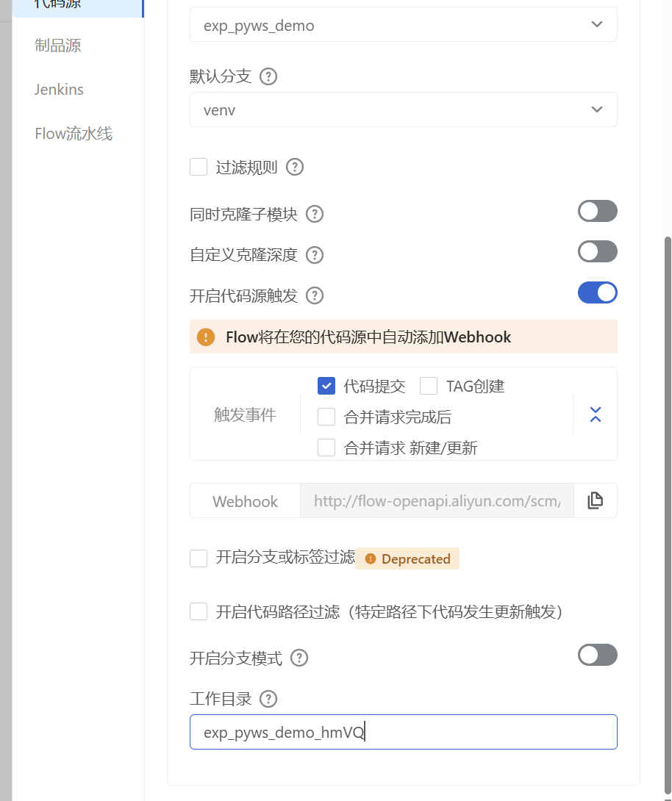
Task: Check the TAG创建 trigger event
Action: pos(429,387)
